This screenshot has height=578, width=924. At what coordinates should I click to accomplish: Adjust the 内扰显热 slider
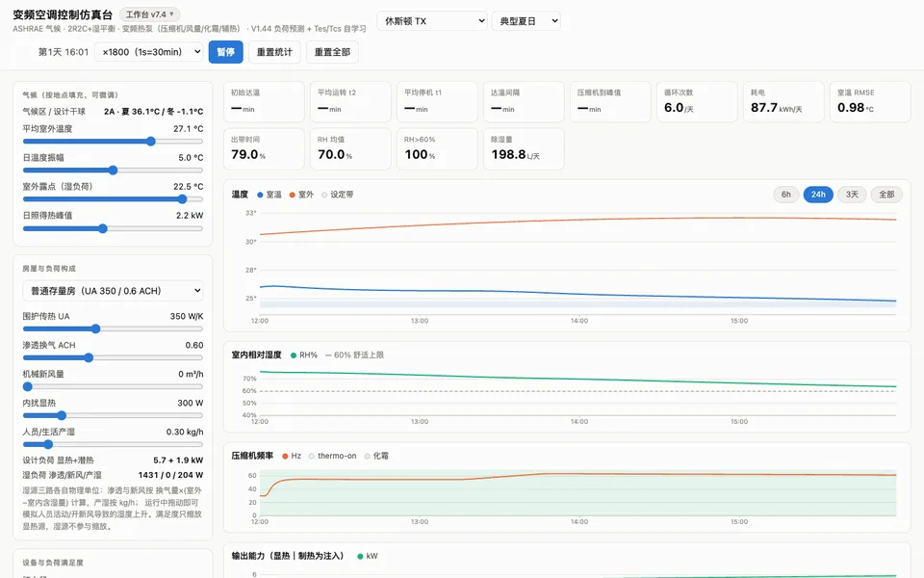(x=114, y=416)
